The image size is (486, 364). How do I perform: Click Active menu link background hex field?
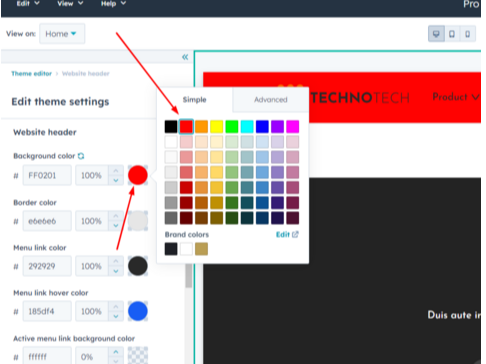pyautogui.click(x=47, y=356)
